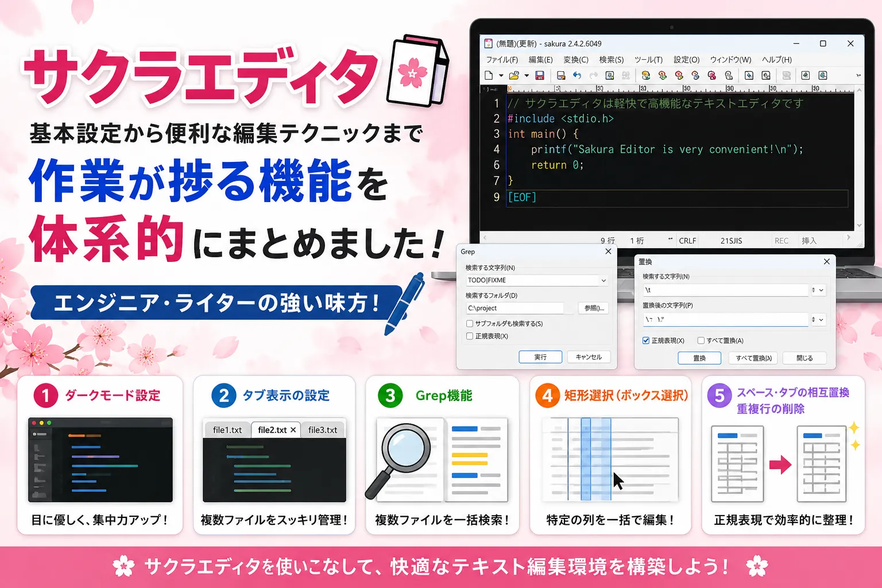Click the CRLF status bar entry
This screenshot has height=588, width=882.
coord(687,241)
